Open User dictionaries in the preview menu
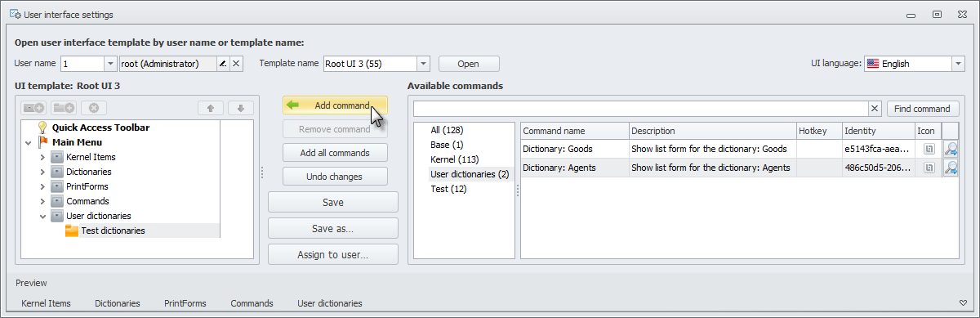Image resolution: width=980 pixels, height=318 pixels. click(x=330, y=303)
